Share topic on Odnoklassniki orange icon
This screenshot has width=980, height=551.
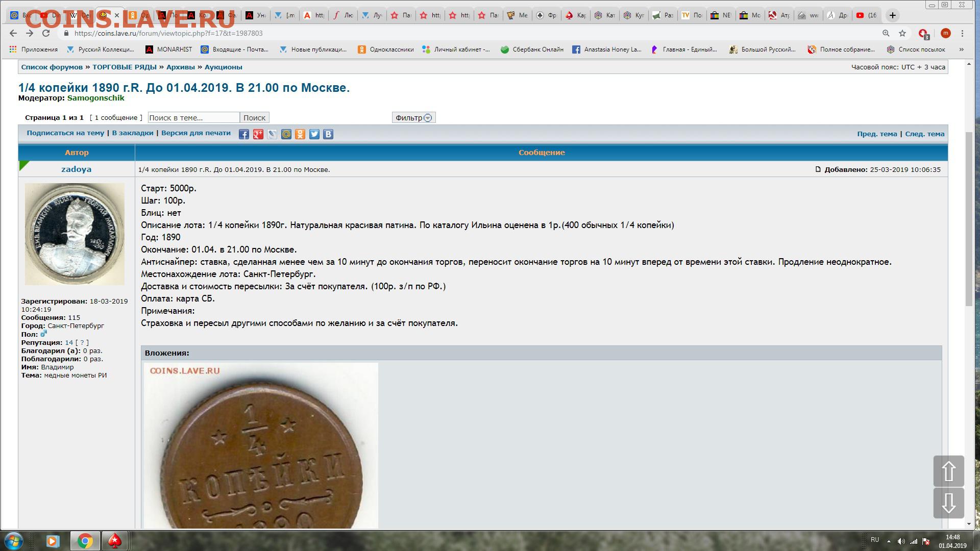300,134
